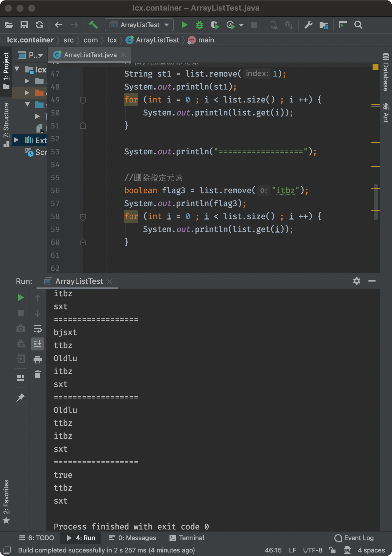Screen dimensions: 392x556
Task: Print console output with printer icon
Action: coord(38,359)
